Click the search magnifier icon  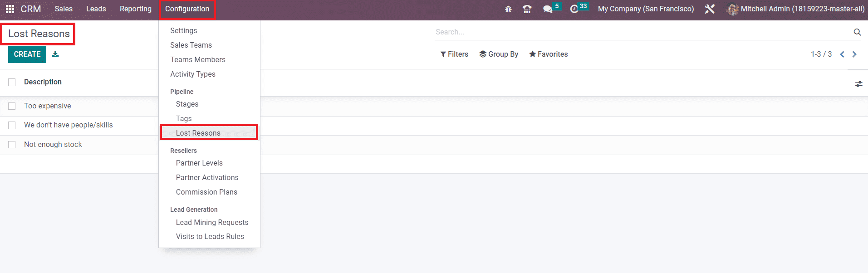[x=857, y=32]
